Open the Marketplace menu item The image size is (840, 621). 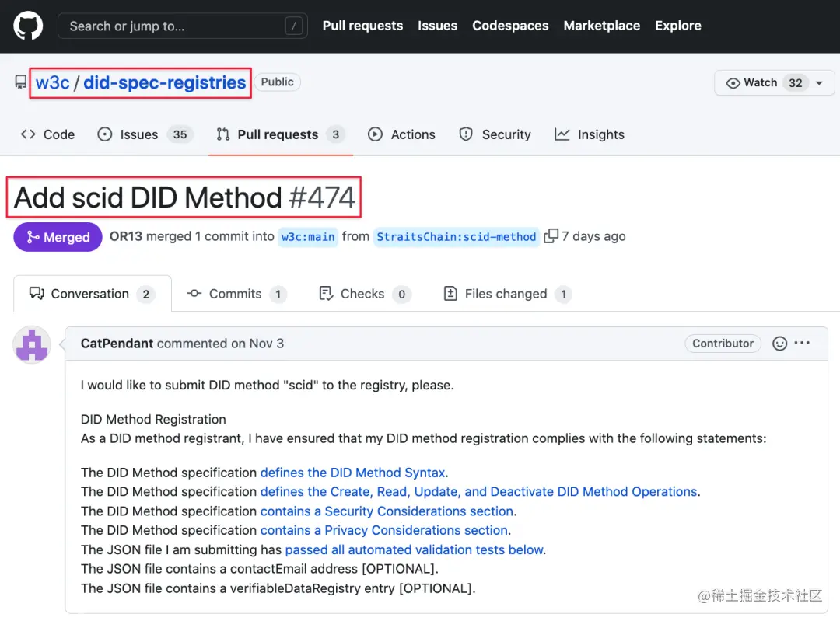point(601,26)
